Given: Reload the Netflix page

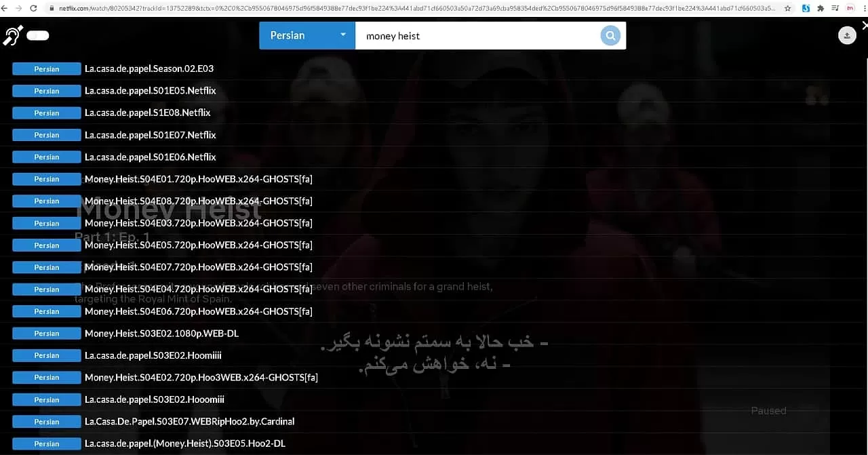Looking at the screenshot, I should point(33,8).
